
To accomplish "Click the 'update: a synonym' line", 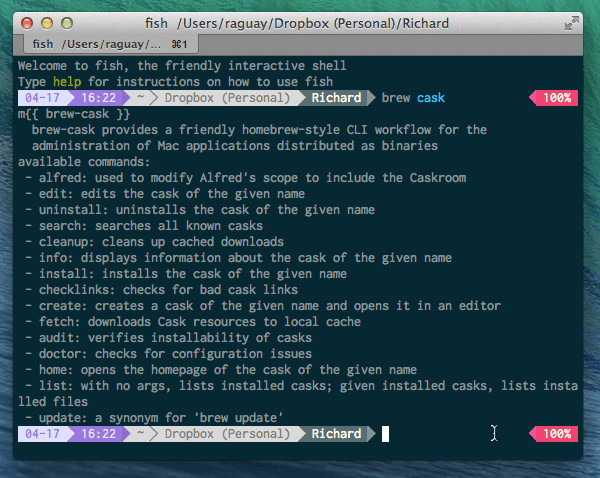I will pyautogui.click(x=154, y=418).
